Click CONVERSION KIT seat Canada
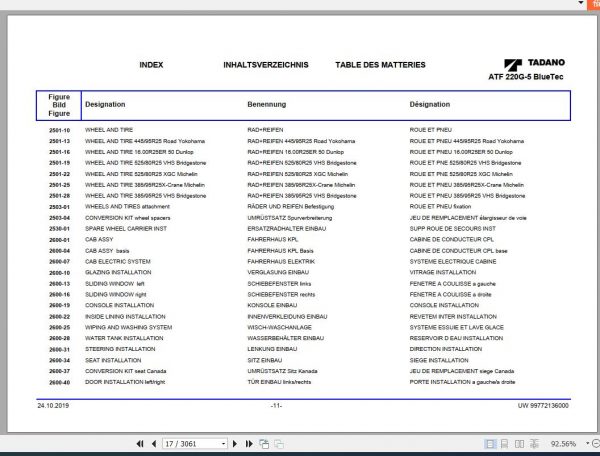This screenshot has width=600, height=456. click(126, 371)
